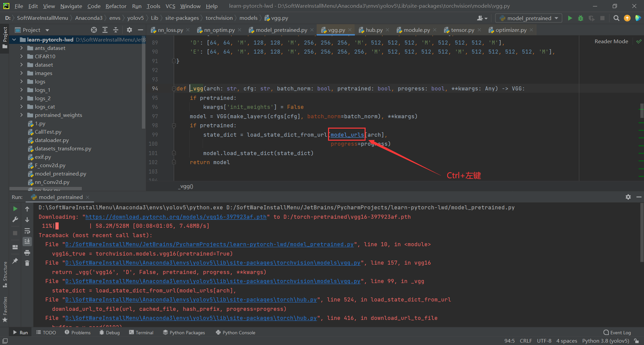
Task: Click the Favorites side panel tab
Action: [x=5, y=310]
